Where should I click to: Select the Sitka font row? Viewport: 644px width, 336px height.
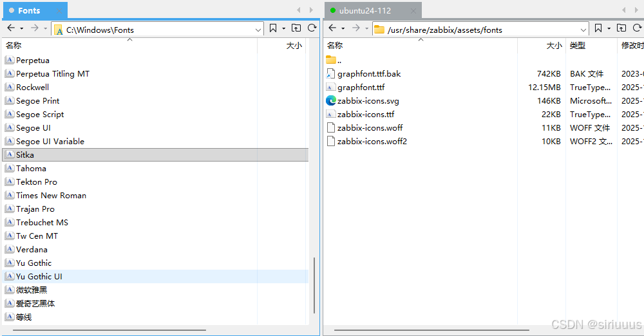[155, 155]
